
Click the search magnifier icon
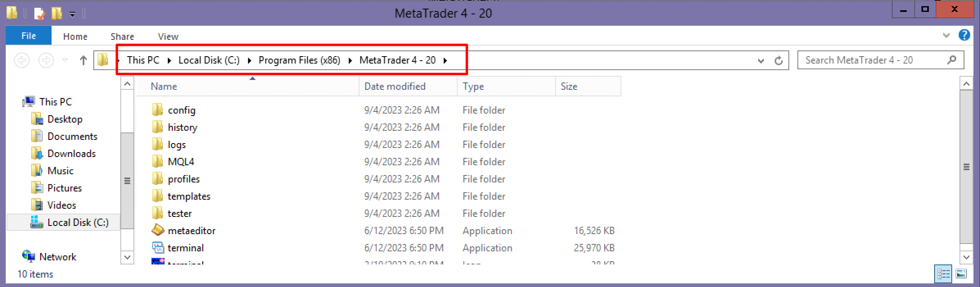pos(952,60)
